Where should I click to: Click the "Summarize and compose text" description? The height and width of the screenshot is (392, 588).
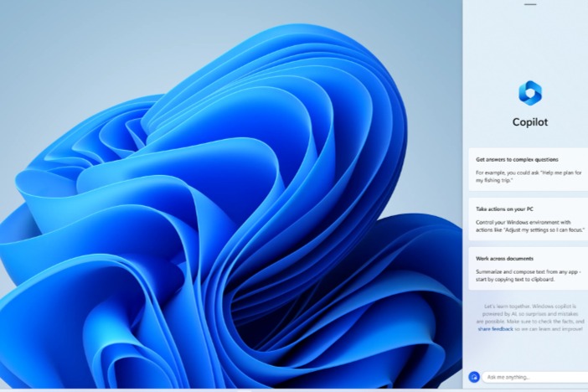tap(528, 275)
